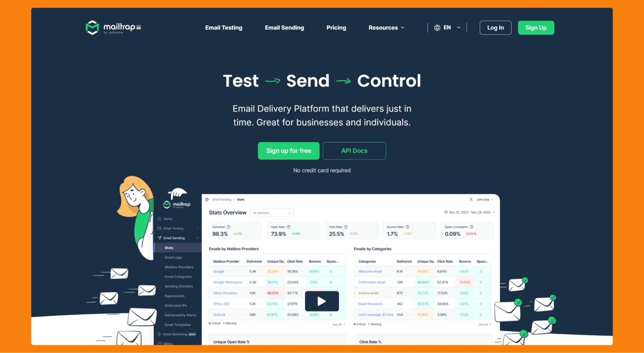Select the EN language dropdown
The width and height of the screenshot is (644, 353).
(447, 27)
